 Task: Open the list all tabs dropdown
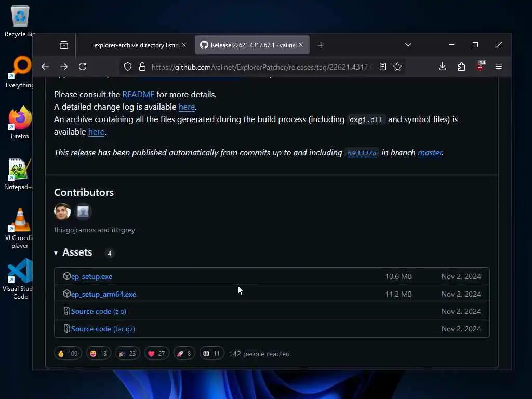pyautogui.click(x=408, y=45)
